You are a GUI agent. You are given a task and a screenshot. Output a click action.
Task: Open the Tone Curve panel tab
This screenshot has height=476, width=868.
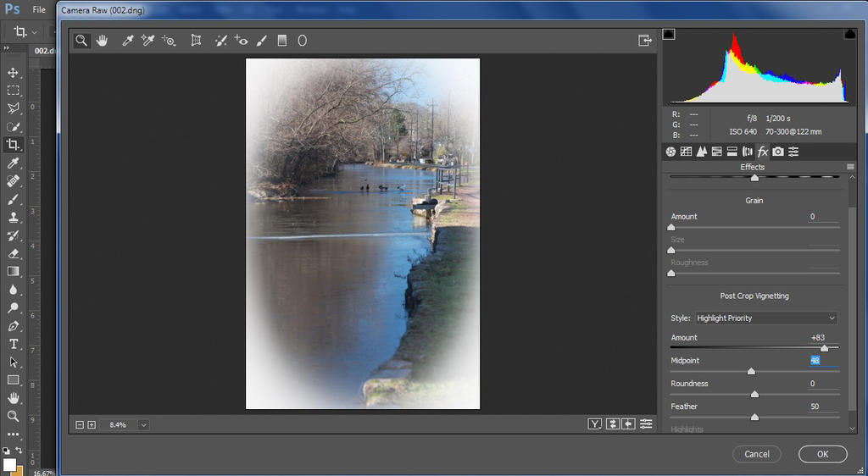tap(686, 152)
